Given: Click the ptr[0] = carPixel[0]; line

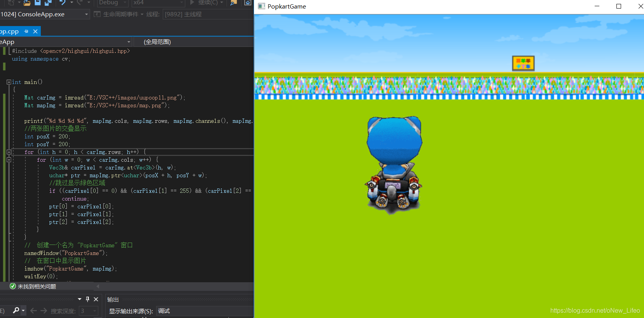Looking at the screenshot, I should coord(82,206).
